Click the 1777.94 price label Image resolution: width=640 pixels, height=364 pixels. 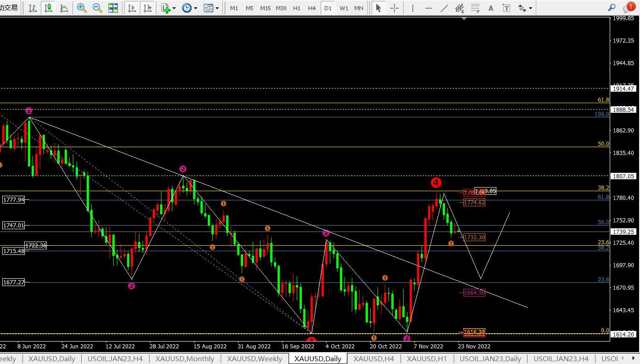[x=14, y=199]
